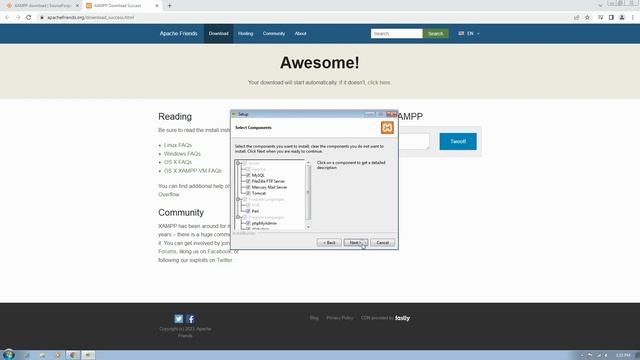Toggle the phpMyAdmin component checkbox
Viewport: 640px width, 360px height.
coord(248,223)
